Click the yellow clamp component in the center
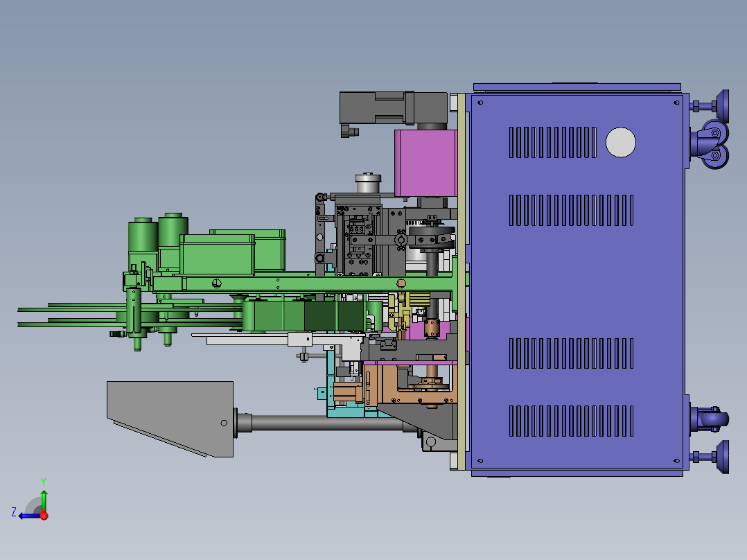 click(398, 313)
